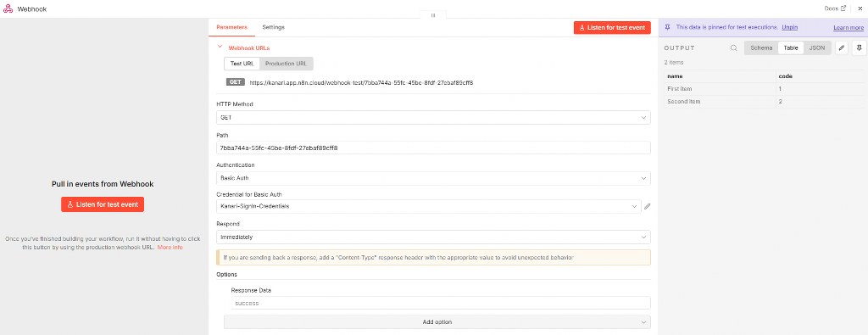Open the Credential for Basic Auth dropdown
Image resolution: width=868 pixels, height=335 pixels.
[x=428, y=206]
